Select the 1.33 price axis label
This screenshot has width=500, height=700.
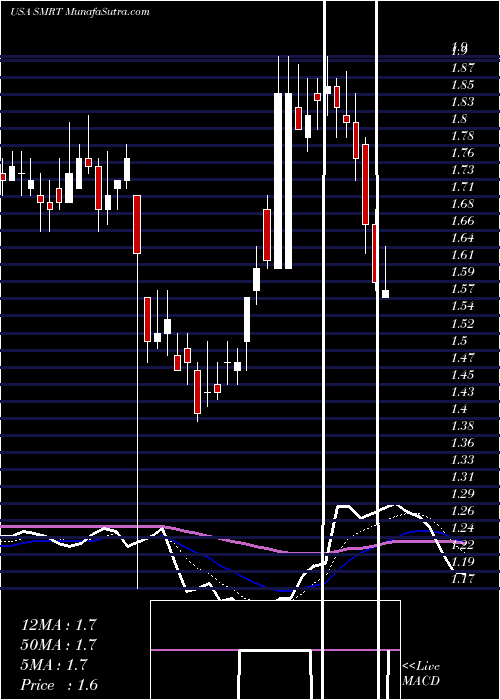(x=465, y=459)
